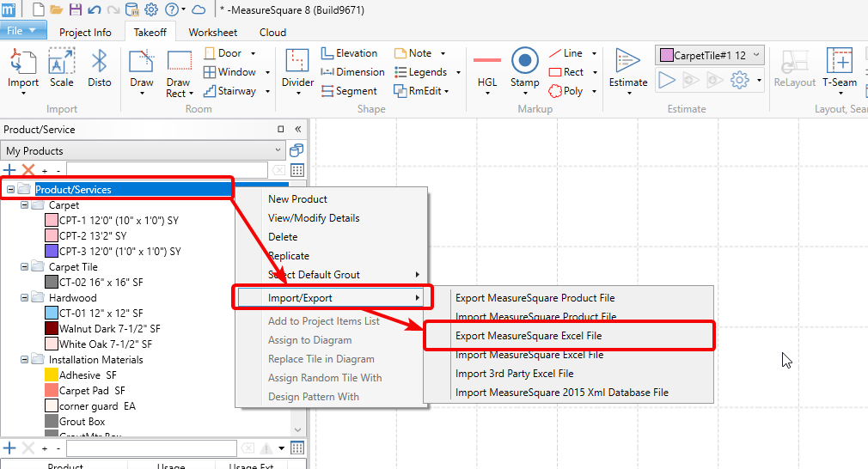The height and width of the screenshot is (469, 868).
Task: Expand the Legends dropdown arrow
Action: 458,72
